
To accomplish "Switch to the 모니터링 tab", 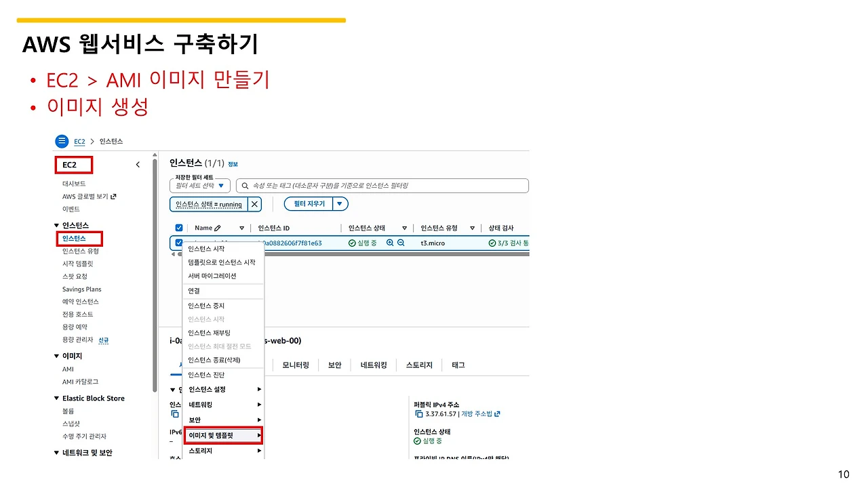I will [x=296, y=365].
